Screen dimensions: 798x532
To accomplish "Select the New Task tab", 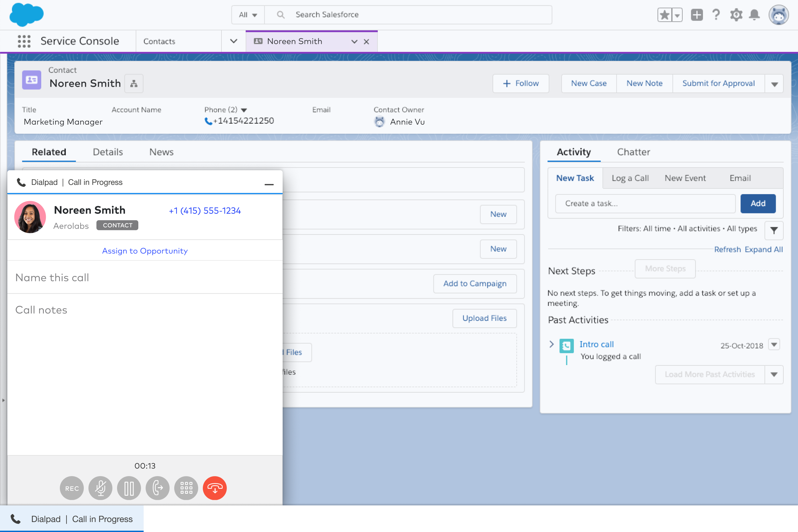I will point(575,178).
